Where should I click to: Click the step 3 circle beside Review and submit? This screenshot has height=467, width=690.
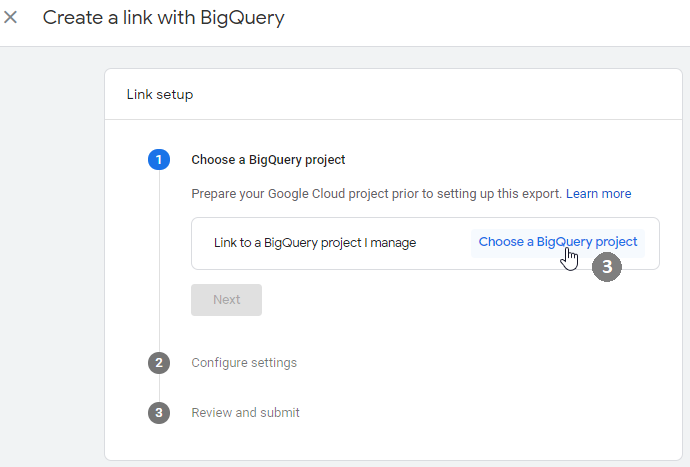[x=158, y=413]
